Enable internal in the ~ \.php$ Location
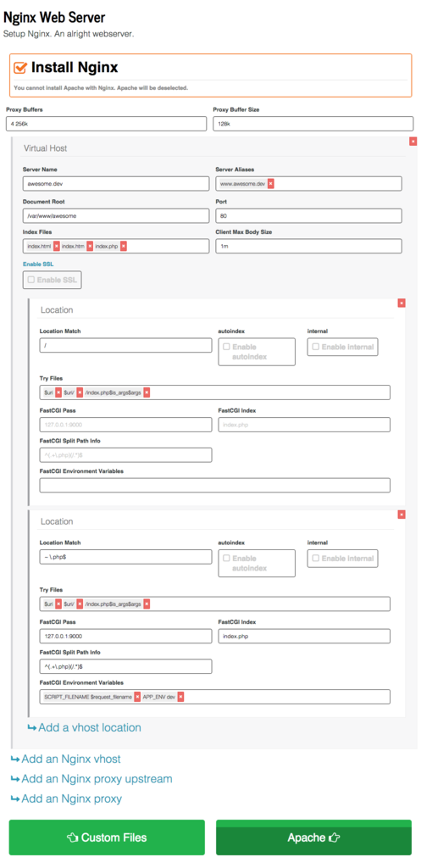Viewport: 421px width, 868px height. [x=315, y=559]
